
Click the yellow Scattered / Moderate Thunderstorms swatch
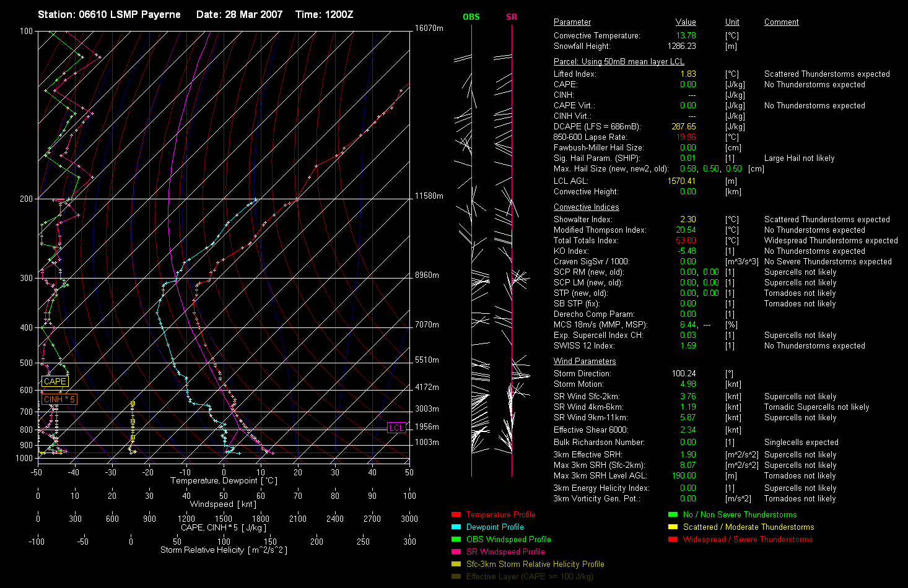[673, 527]
